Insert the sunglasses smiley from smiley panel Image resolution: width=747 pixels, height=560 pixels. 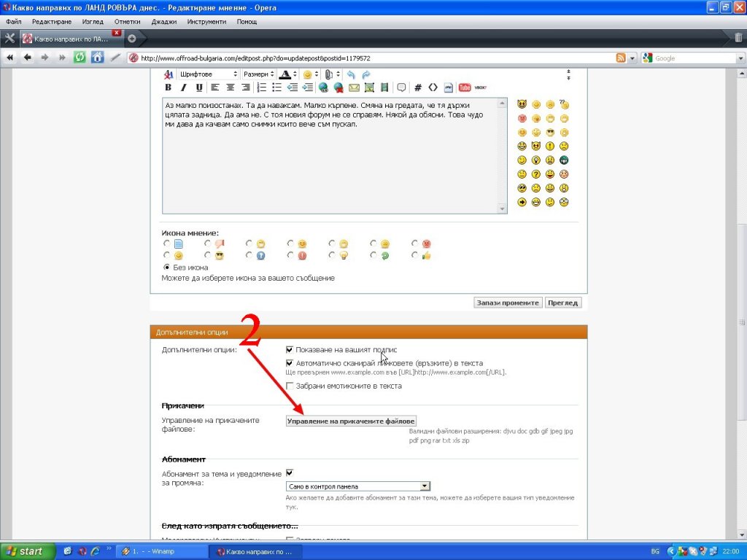click(x=550, y=133)
